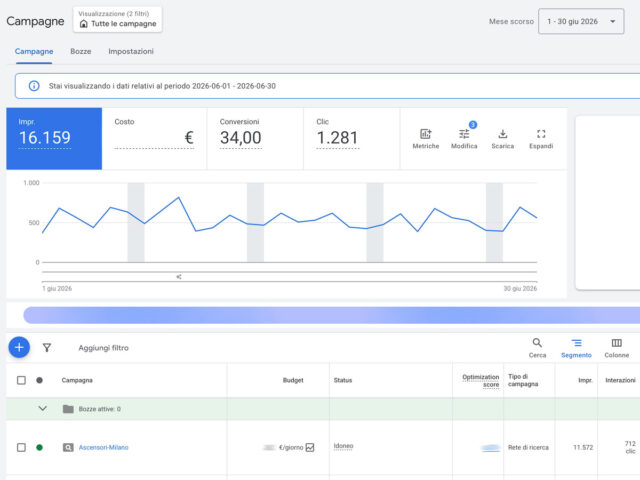Image resolution: width=640 pixels, height=480 pixels.
Task: Open the Cerca table search
Action: (x=537, y=348)
